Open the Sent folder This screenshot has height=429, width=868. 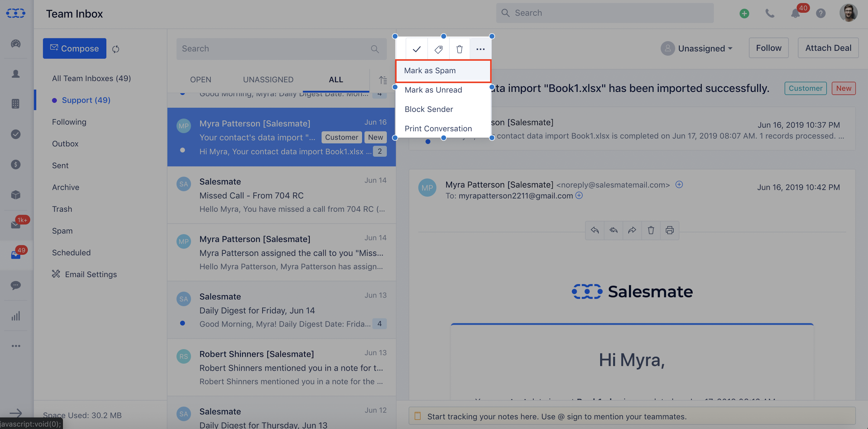coord(60,166)
